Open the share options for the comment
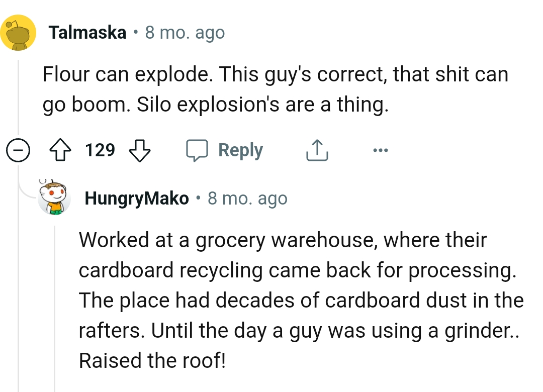Screen dimensions: 543x392 316,149
